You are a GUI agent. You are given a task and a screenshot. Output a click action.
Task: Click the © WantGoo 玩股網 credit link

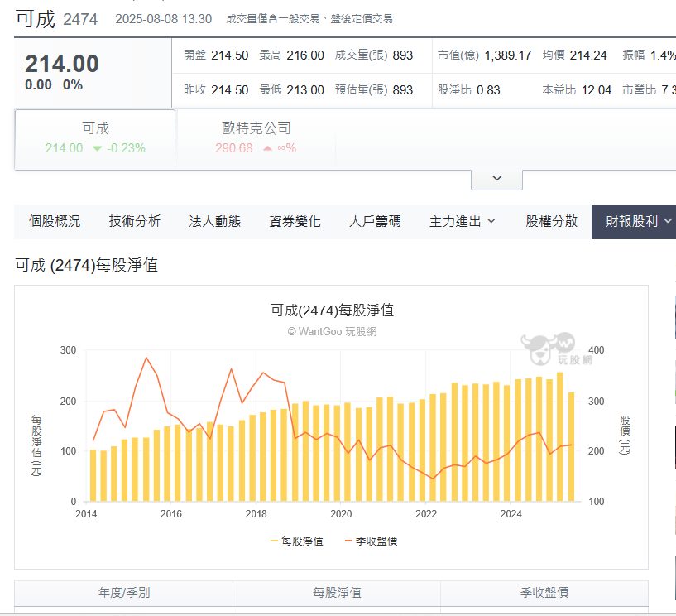coord(332,331)
